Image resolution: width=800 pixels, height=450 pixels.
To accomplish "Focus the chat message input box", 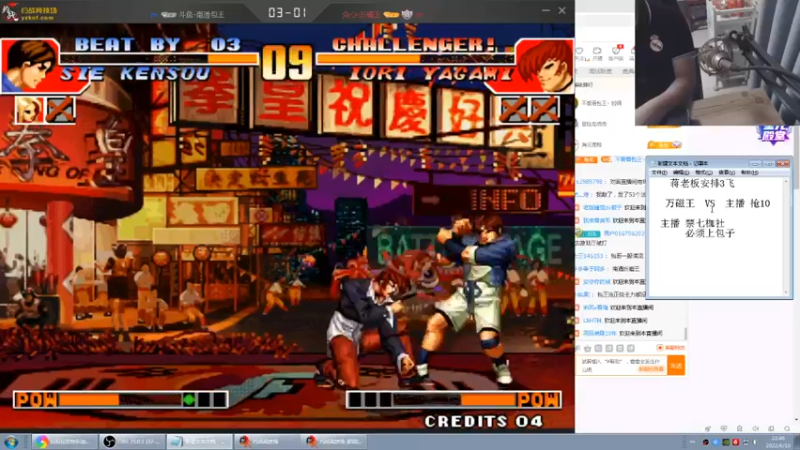I will [621, 365].
